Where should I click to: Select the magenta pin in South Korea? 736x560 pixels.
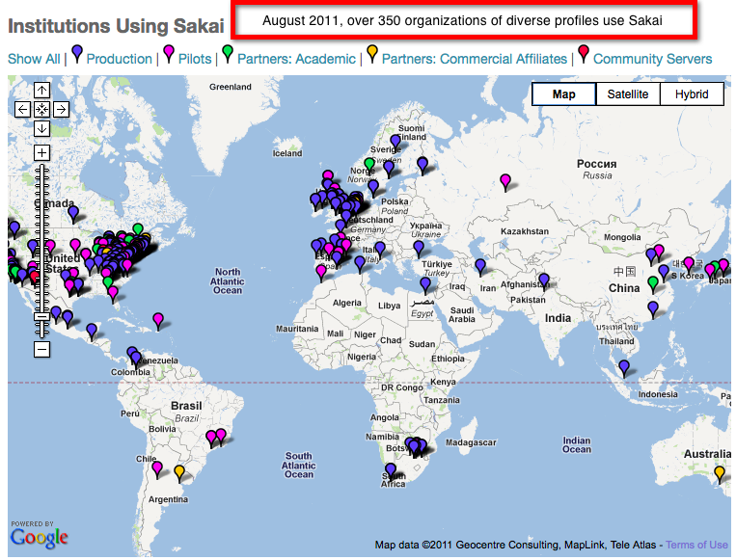pos(689,264)
